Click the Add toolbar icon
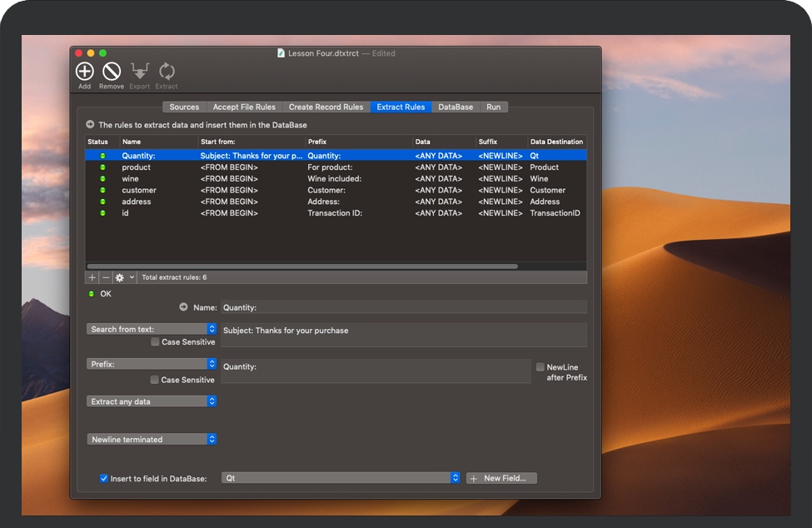This screenshot has width=812, height=528. (83, 72)
